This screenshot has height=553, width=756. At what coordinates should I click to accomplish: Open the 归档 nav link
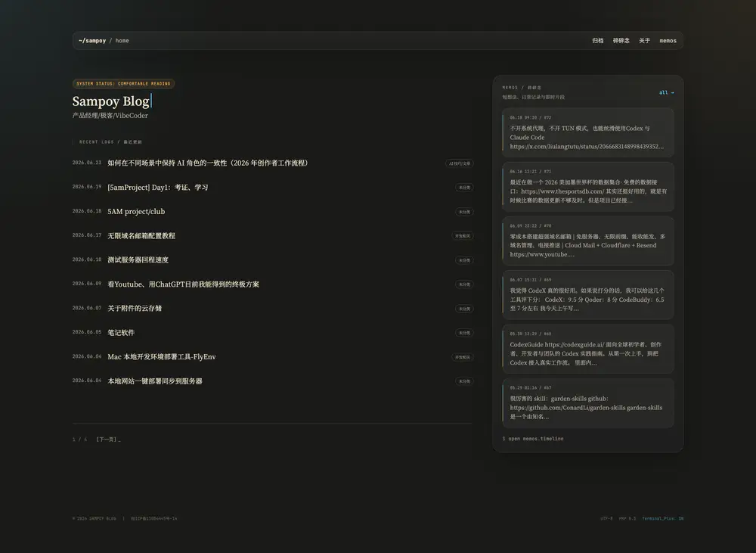coord(597,41)
